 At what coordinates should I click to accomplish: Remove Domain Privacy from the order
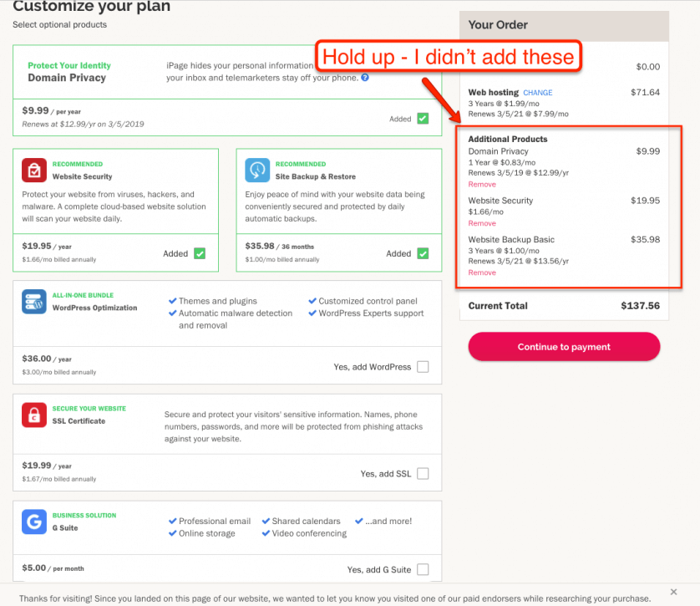coord(482,185)
